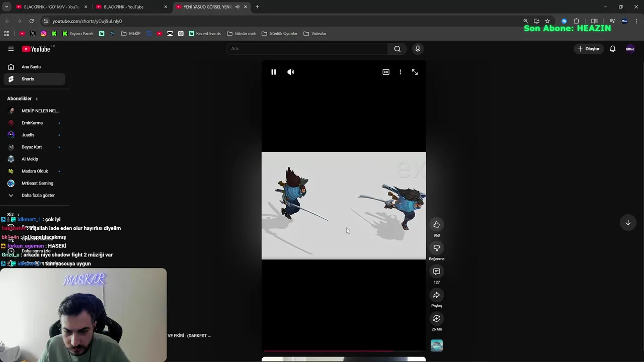The width and height of the screenshot is (644, 362).
Task: Open EmirKarma channel subscription
Action: (x=34, y=123)
